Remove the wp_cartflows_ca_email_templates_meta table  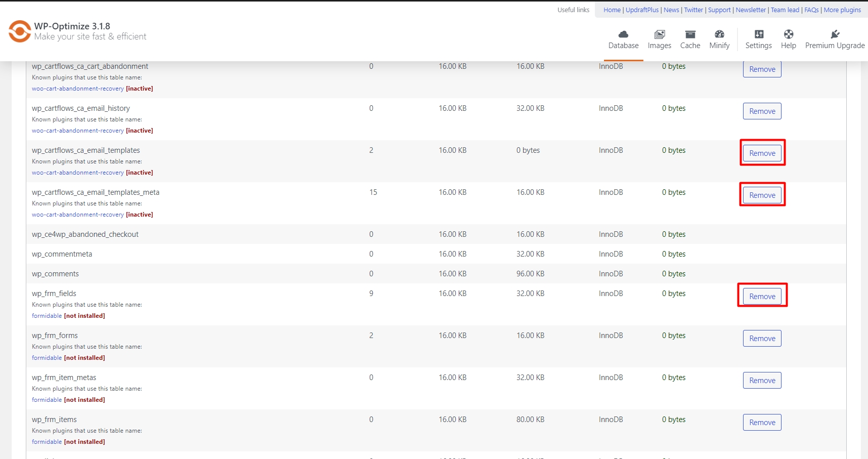click(762, 195)
